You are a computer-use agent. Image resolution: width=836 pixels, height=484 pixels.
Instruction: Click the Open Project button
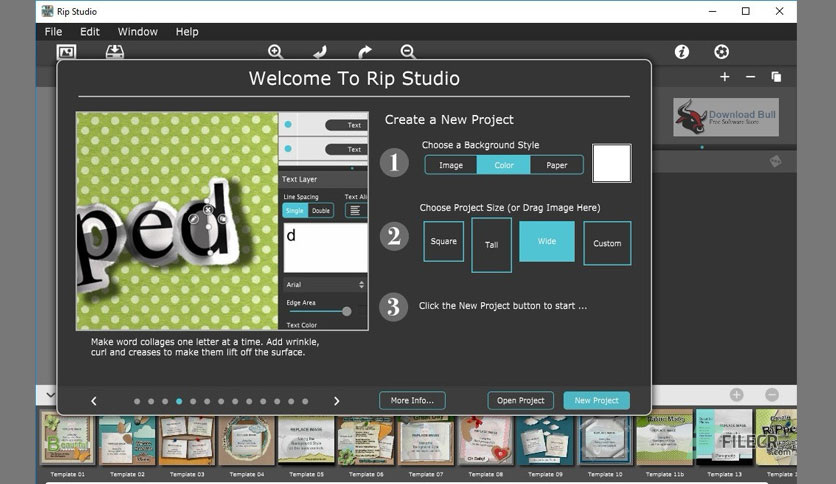coord(520,400)
